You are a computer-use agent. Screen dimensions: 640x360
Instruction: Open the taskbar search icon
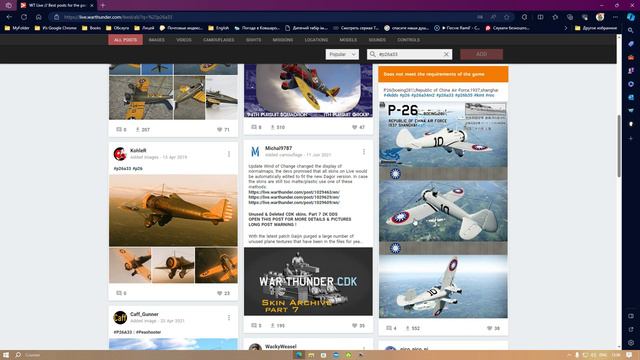pyautogui.click(x=18, y=355)
